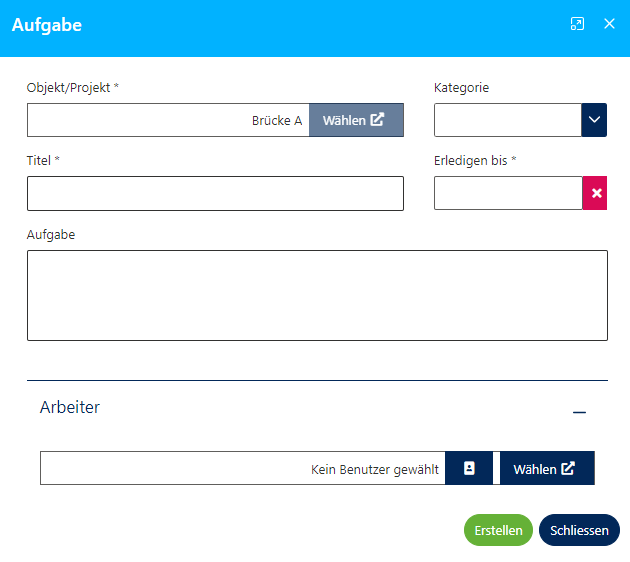Open the Kategorie dropdown arrow
This screenshot has width=630, height=562.
pyautogui.click(x=594, y=120)
